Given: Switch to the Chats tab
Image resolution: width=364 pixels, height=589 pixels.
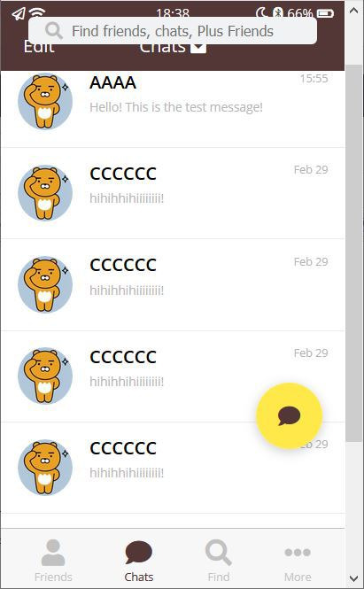Looking at the screenshot, I should 139,562.
